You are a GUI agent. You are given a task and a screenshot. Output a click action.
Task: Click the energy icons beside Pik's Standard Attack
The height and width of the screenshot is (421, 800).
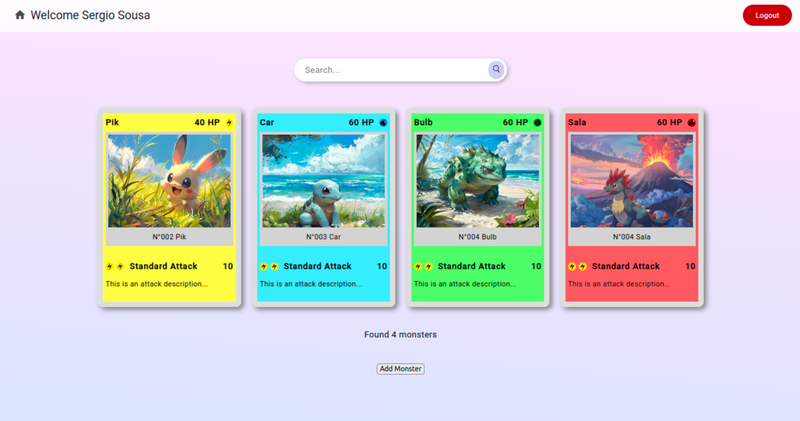tap(115, 267)
